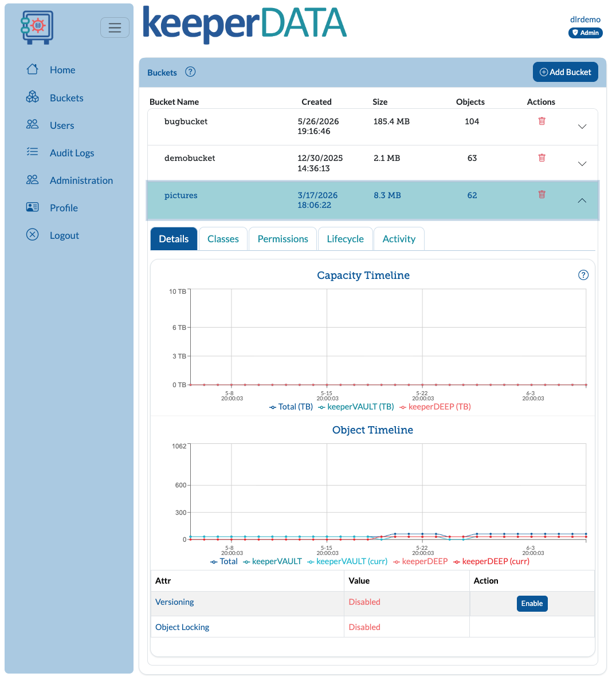The width and height of the screenshot is (616, 677).
Task: Toggle keeperVAULT (curr) object legend series
Action: pos(347,561)
